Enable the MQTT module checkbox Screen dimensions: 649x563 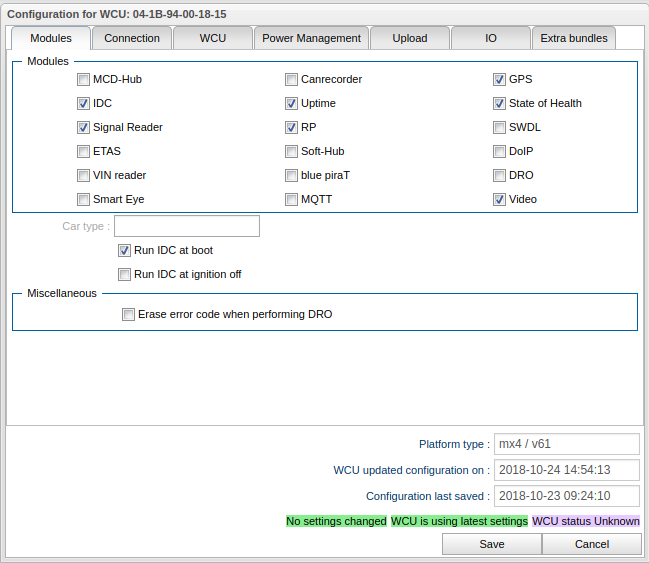tap(292, 200)
